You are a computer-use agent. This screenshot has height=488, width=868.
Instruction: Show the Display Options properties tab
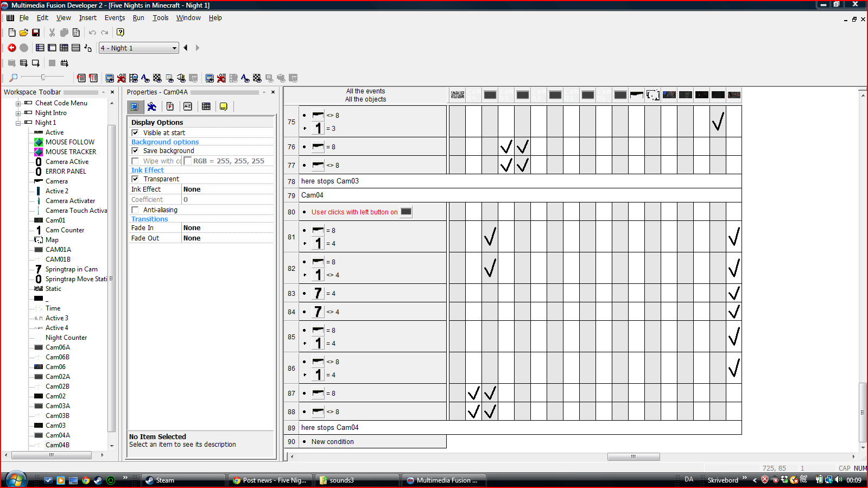point(134,106)
